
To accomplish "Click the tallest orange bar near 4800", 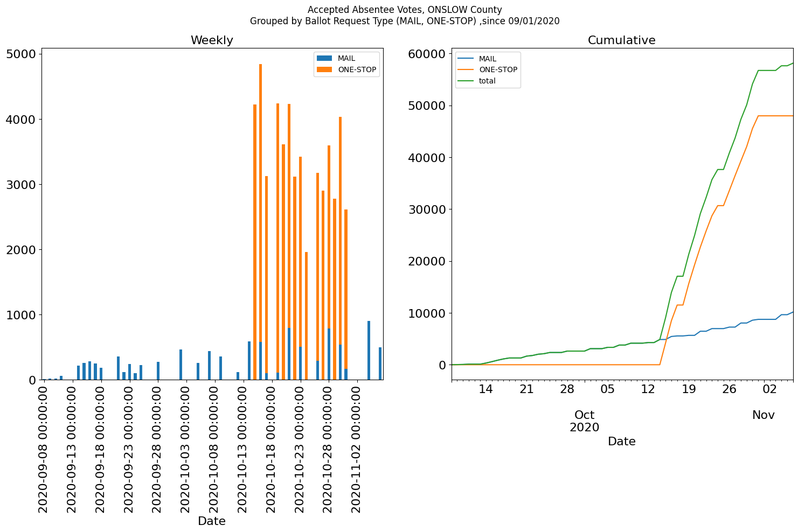I will (261, 203).
